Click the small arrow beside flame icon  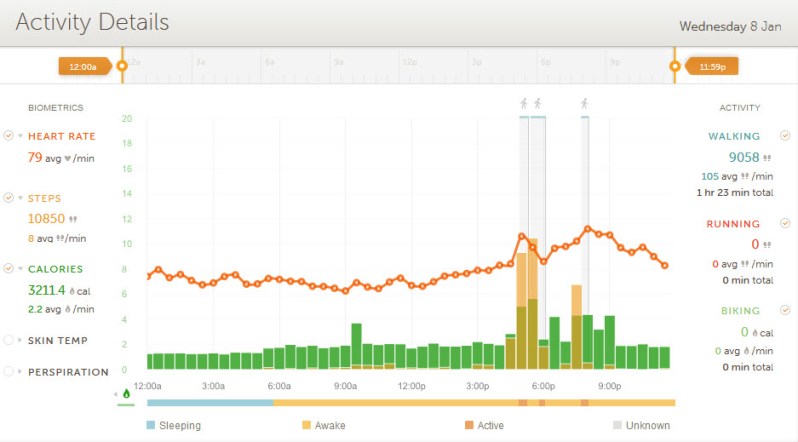(117, 394)
